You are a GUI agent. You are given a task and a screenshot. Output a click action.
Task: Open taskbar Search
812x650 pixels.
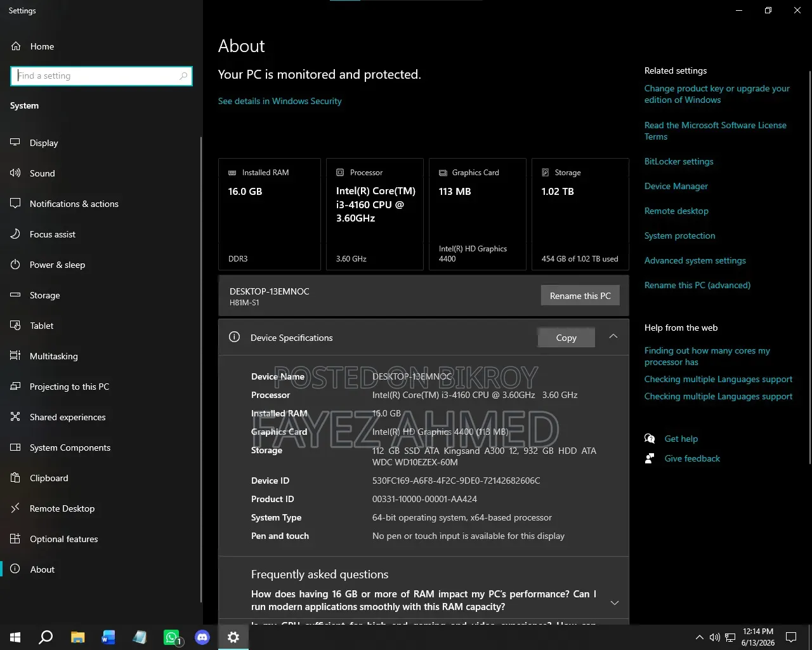pos(46,637)
